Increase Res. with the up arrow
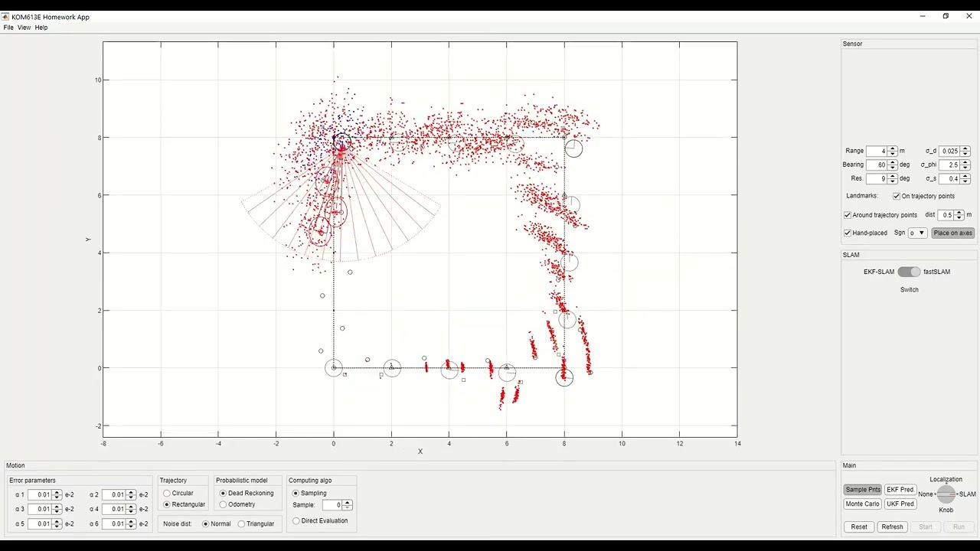 coord(893,177)
